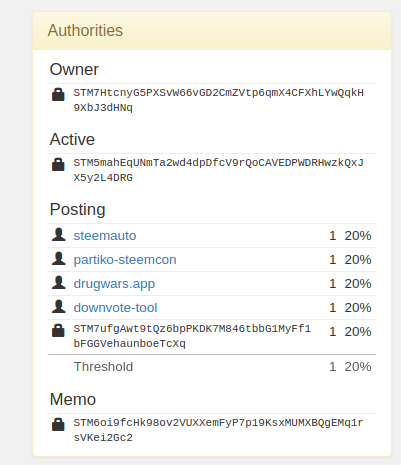Image resolution: width=401 pixels, height=465 pixels.
Task: Open the downvote-tool account link
Action: [115, 308]
